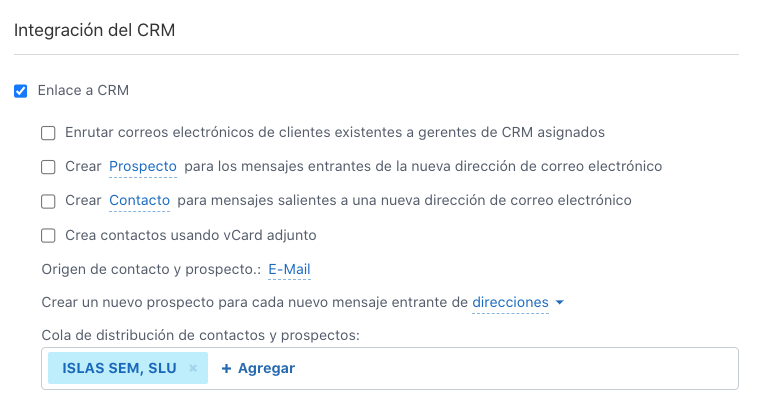
Task: Click the "Cola de distribución" field label
Action: click(200, 334)
